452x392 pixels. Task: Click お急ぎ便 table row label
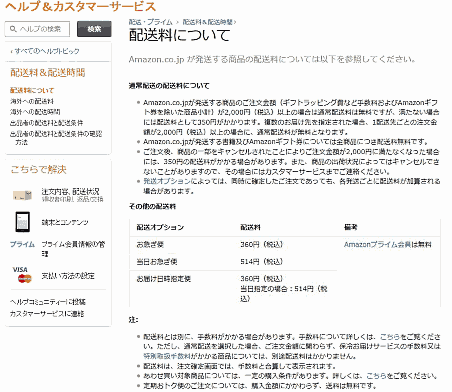tap(150, 245)
